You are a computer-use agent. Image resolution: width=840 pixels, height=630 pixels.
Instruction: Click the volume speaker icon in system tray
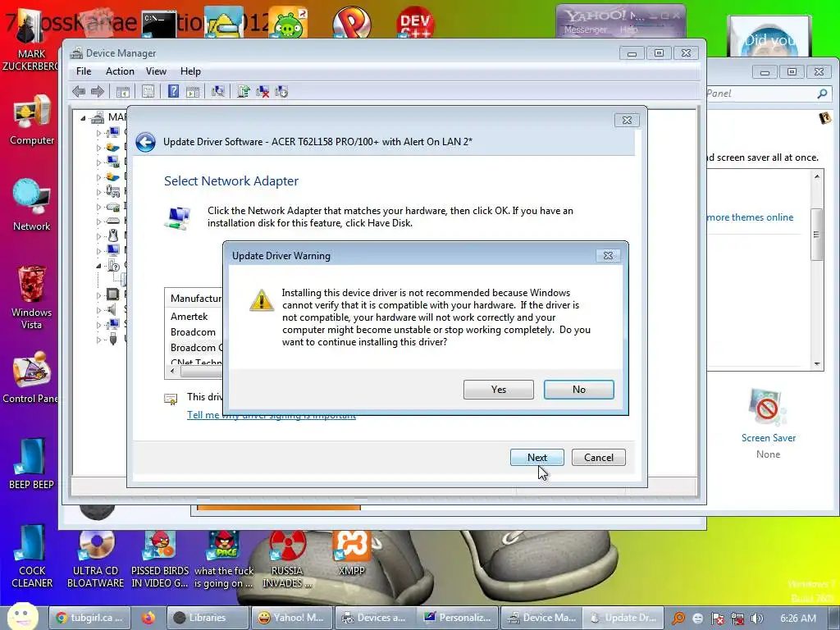(x=757, y=619)
